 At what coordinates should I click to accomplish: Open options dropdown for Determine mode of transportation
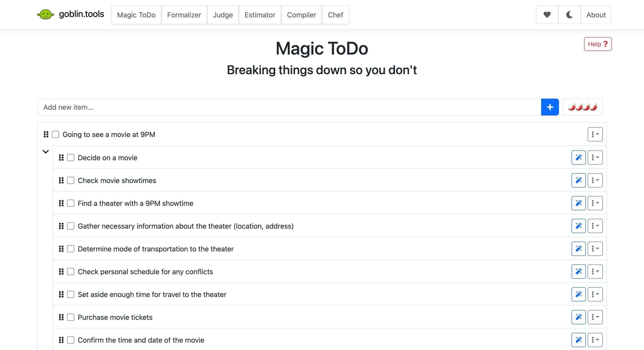click(x=595, y=249)
